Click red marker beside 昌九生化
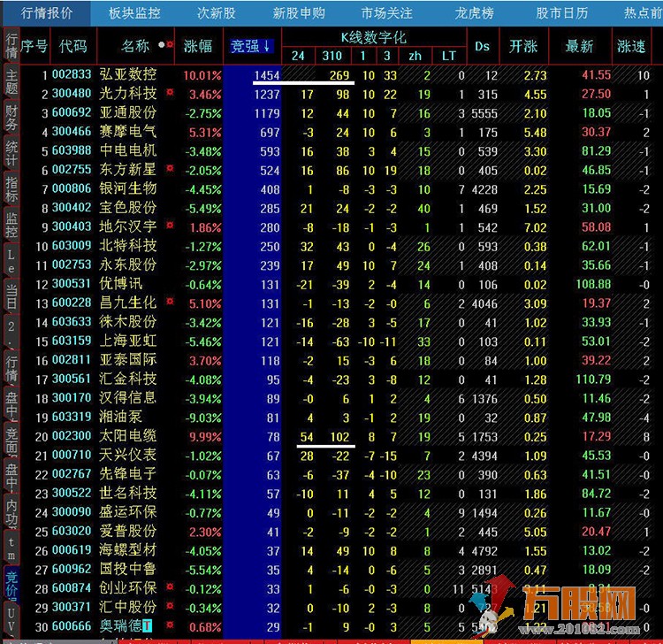The width and height of the screenshot is (663, 644). (x=170, y=302)
